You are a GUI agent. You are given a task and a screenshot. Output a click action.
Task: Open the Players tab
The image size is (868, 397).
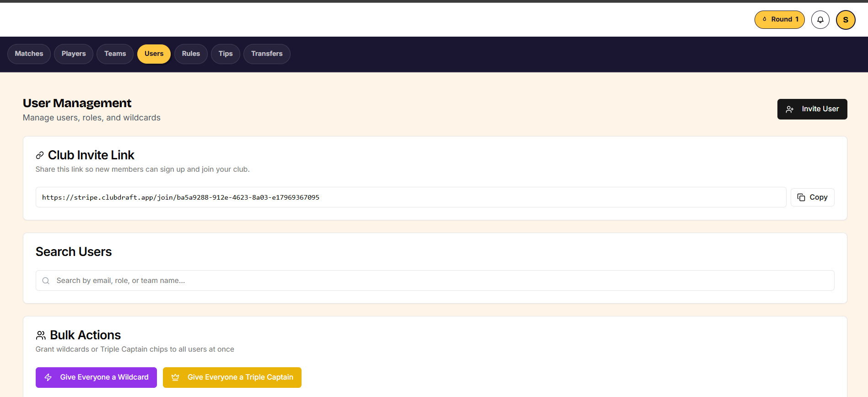point(74,54)
